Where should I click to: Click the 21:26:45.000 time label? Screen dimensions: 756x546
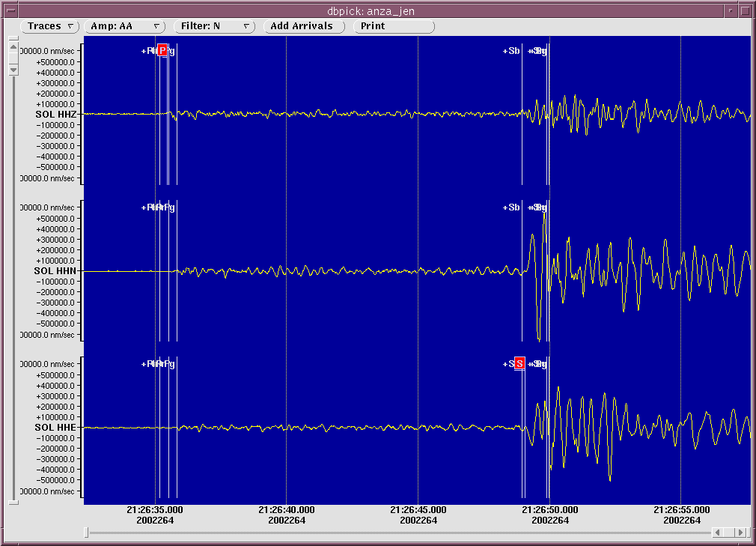tap(418, 510)
